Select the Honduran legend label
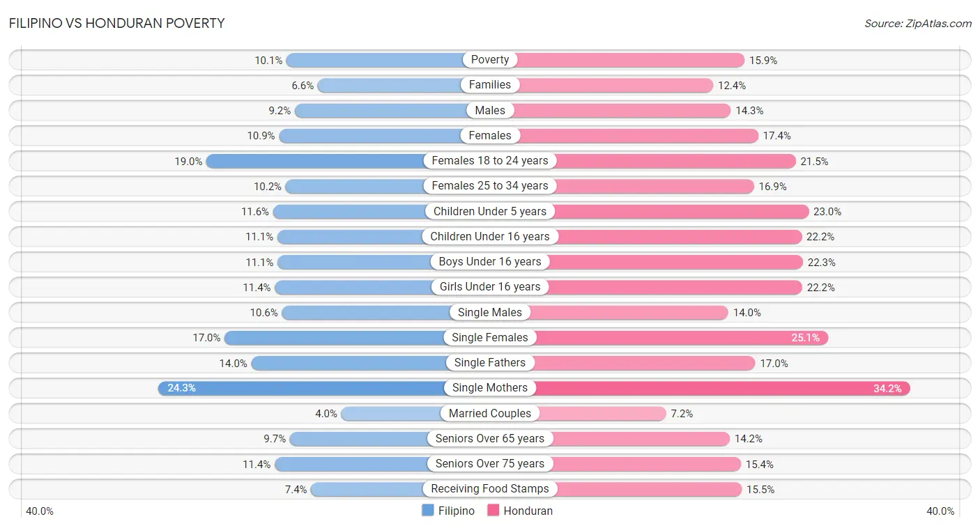980x528 pixels. 528,511
